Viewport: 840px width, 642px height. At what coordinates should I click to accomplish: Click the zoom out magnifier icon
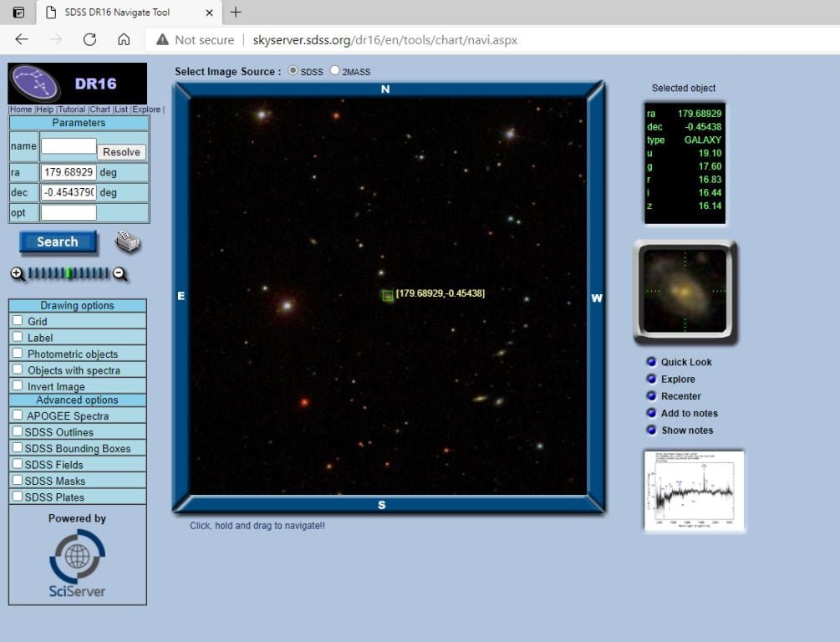click(120, 273)
